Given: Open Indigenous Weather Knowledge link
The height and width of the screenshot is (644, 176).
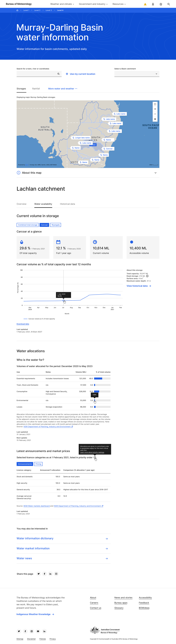Looking at the screenshot, I should [35, 614].
